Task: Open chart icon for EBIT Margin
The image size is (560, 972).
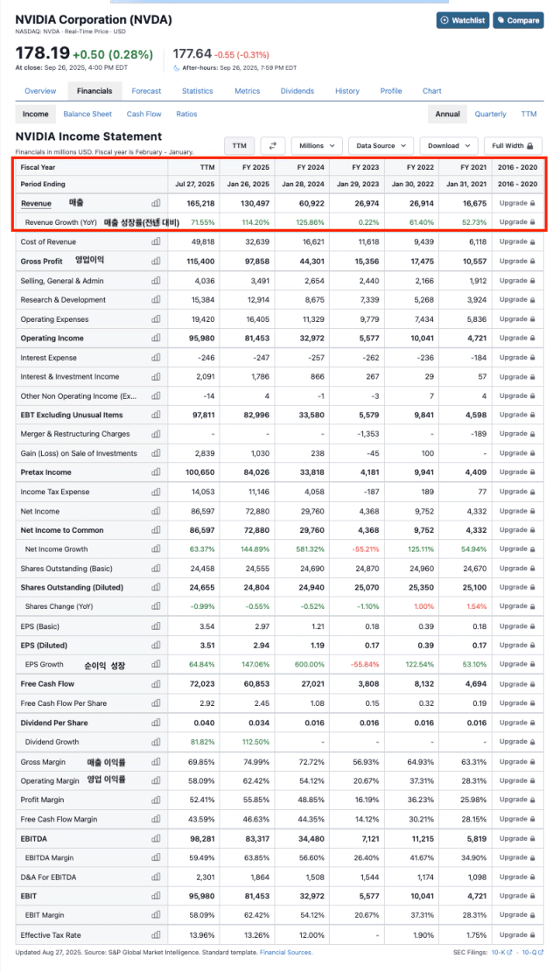Action: [x=156, y=914]
